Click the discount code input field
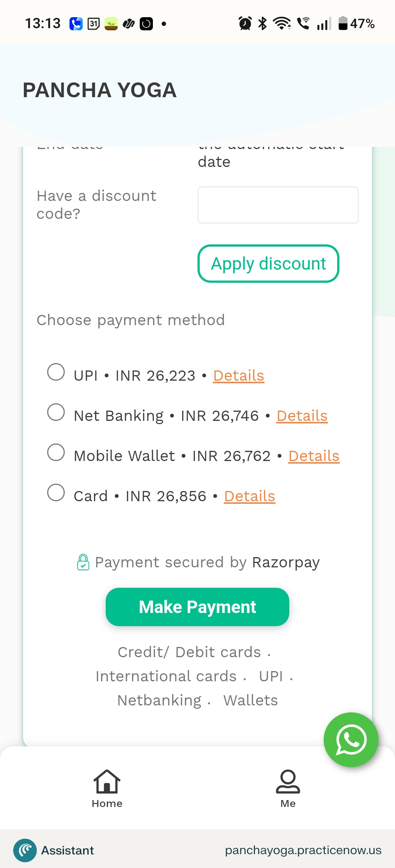395x868 pixels. (278, 205)
